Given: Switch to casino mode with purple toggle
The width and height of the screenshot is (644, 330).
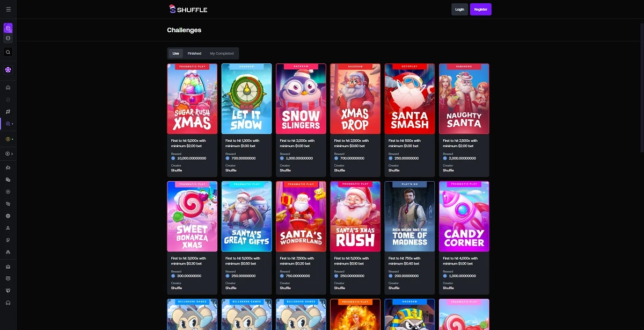Looking at the screenshot, I should click(8, 28).
